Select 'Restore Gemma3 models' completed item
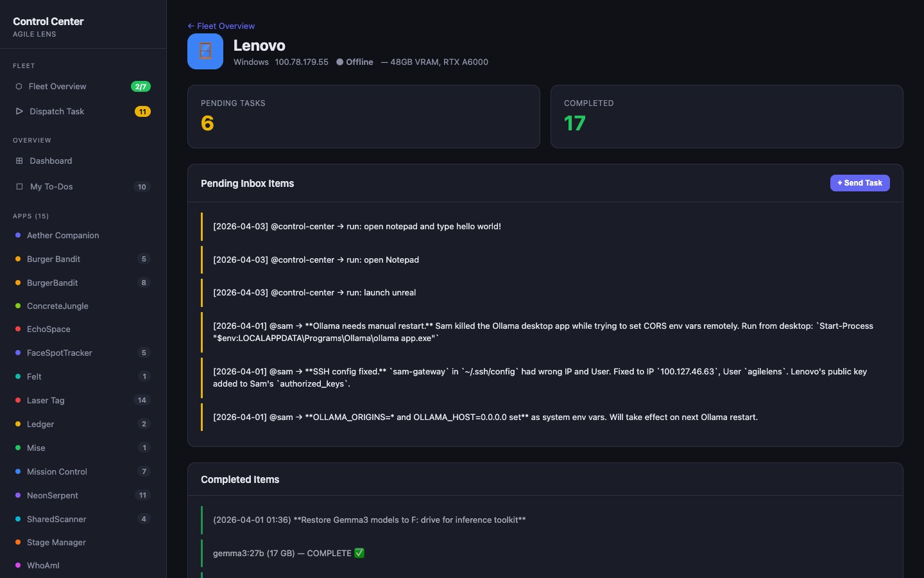Image resolution: width=924 pixels, height=578 pixels. (x=545, y=520)
